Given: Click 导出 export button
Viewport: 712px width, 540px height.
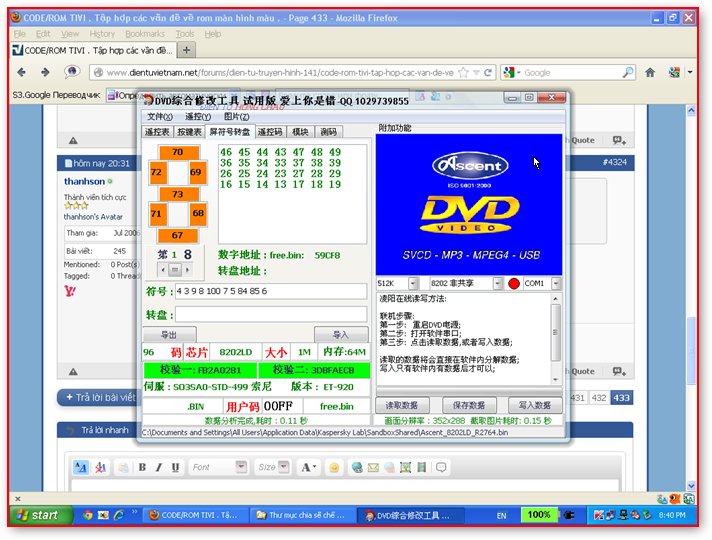Looking at the screenshot, I should point(169,335).
